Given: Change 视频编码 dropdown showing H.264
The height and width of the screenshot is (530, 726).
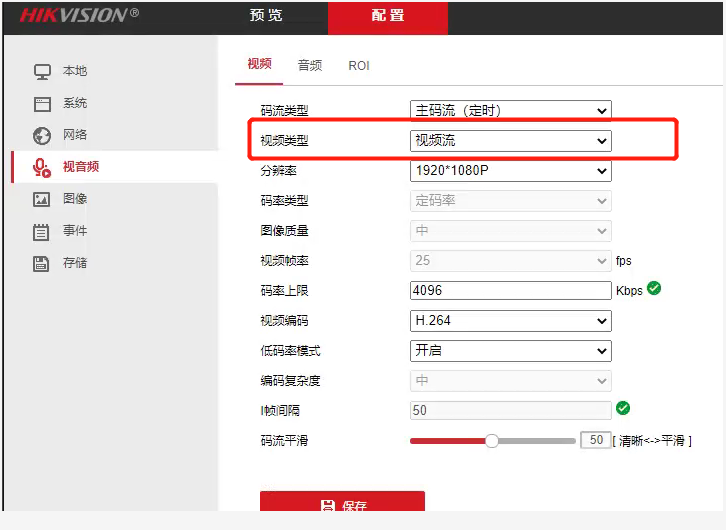Looking at the screenshot, I should point(510,321).
